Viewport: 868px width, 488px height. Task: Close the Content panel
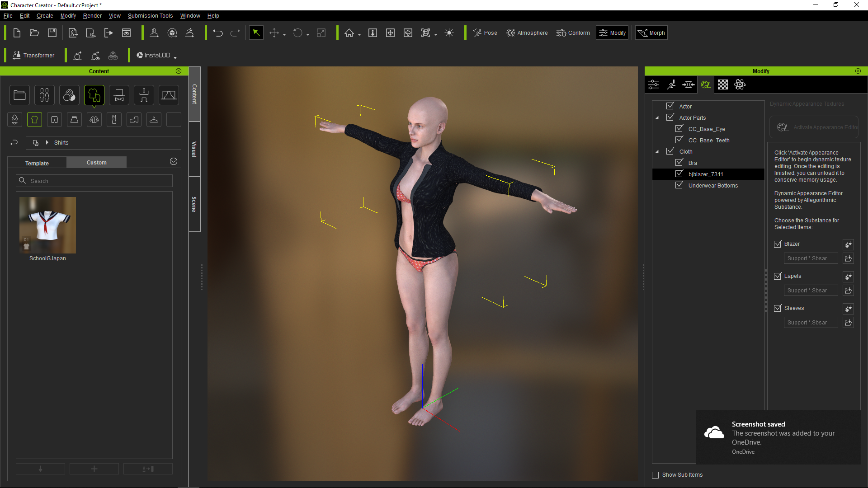[179, 71]
